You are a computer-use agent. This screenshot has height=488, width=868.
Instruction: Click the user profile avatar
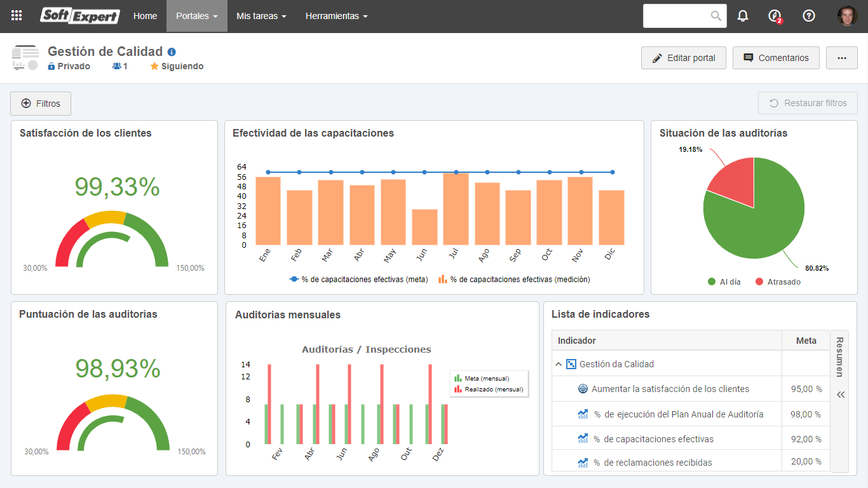(847, 16)
